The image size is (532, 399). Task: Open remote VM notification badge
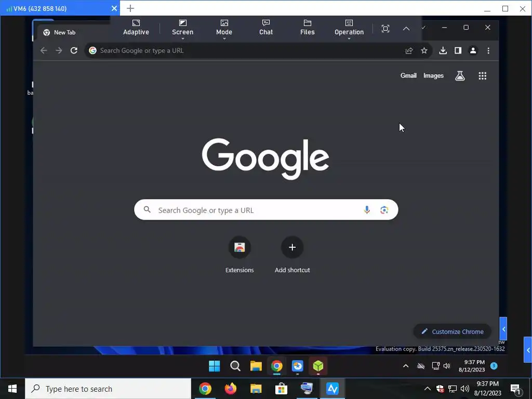click(x=494, y=366)
